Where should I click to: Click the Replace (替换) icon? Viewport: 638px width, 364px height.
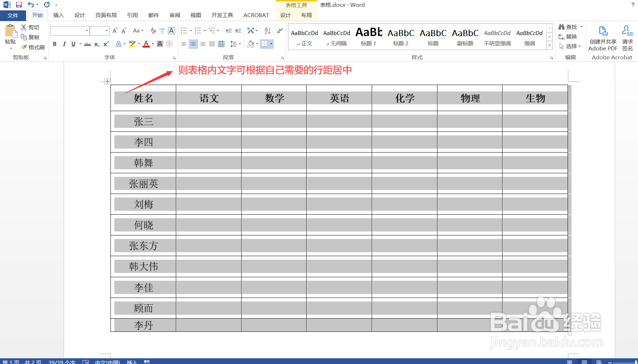point(570,36)
